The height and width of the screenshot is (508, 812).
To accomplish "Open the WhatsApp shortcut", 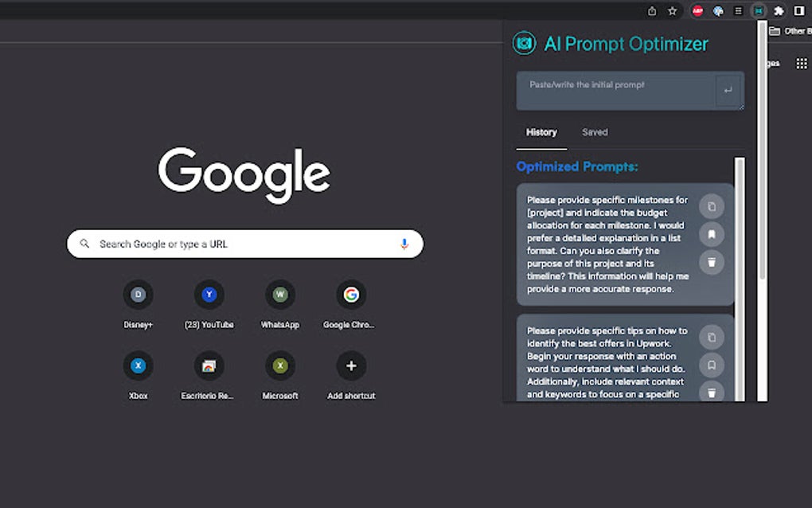I will (x=279, y=295).
